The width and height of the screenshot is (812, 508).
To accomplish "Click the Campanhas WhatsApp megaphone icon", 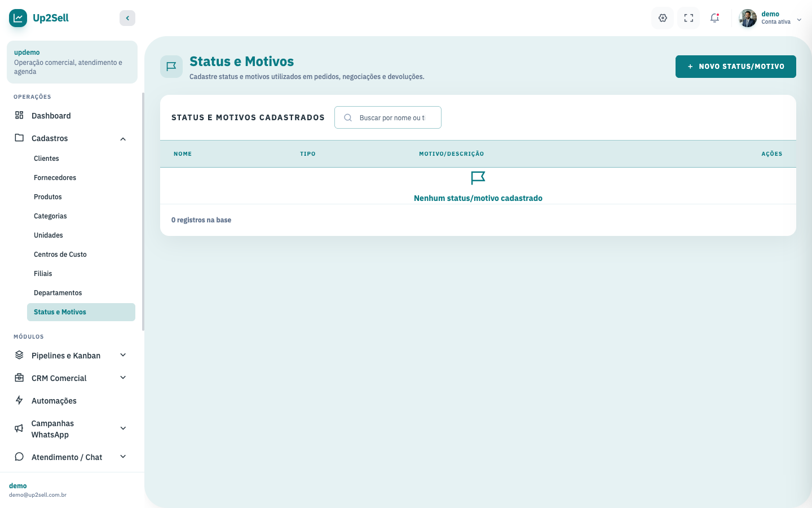I will pos(19,428).
